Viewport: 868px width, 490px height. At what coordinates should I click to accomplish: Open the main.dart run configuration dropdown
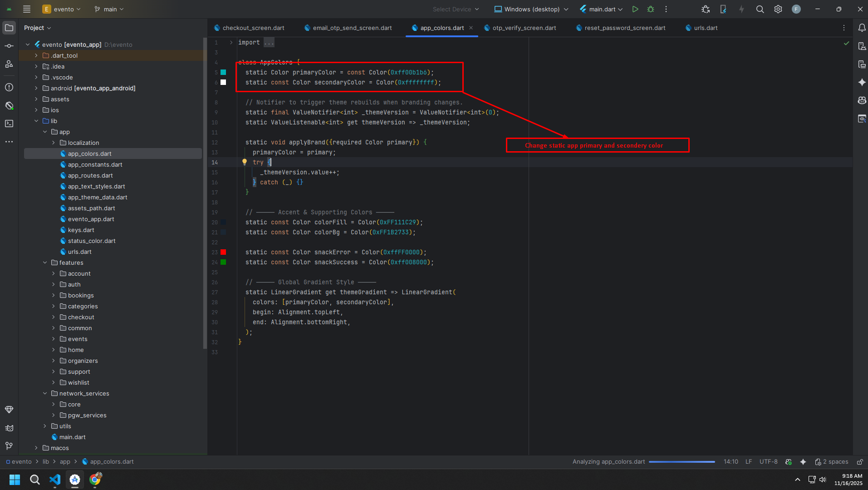tap(600, 9)
